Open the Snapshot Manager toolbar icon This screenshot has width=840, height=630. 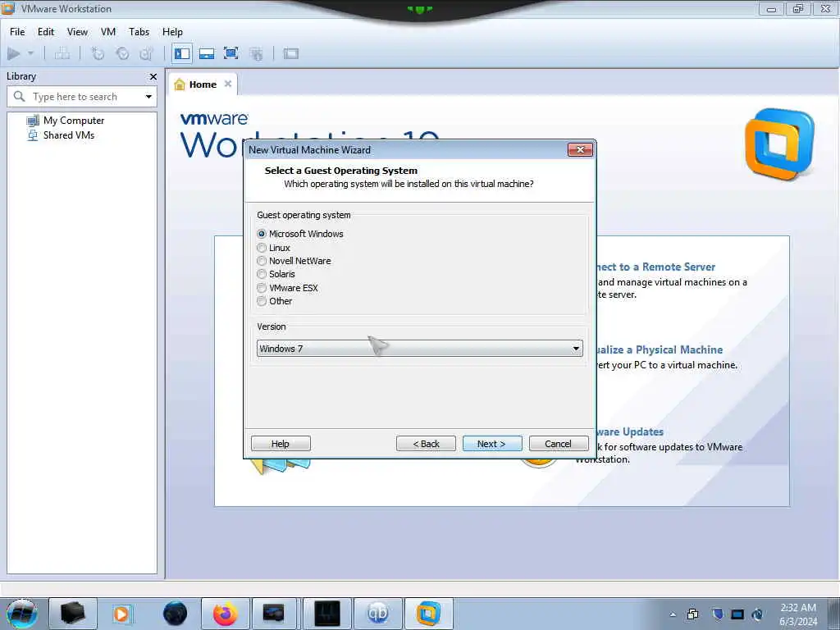[x=146, y=53]
